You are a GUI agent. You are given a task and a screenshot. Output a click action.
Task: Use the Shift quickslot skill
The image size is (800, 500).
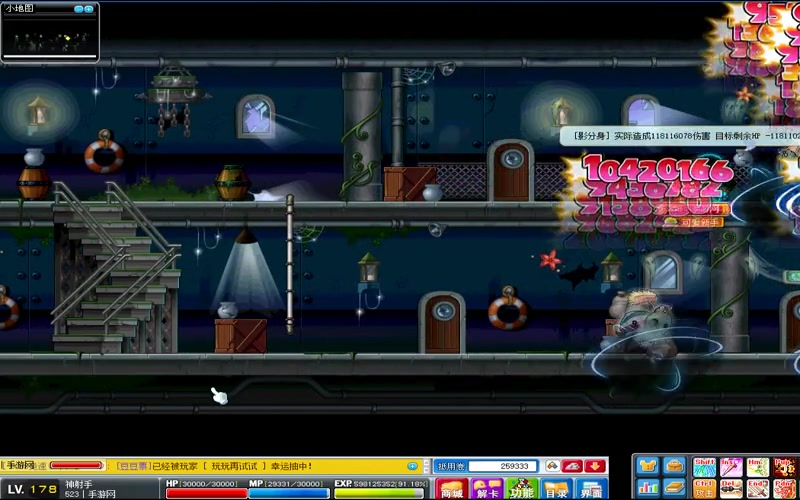(704, 467)
